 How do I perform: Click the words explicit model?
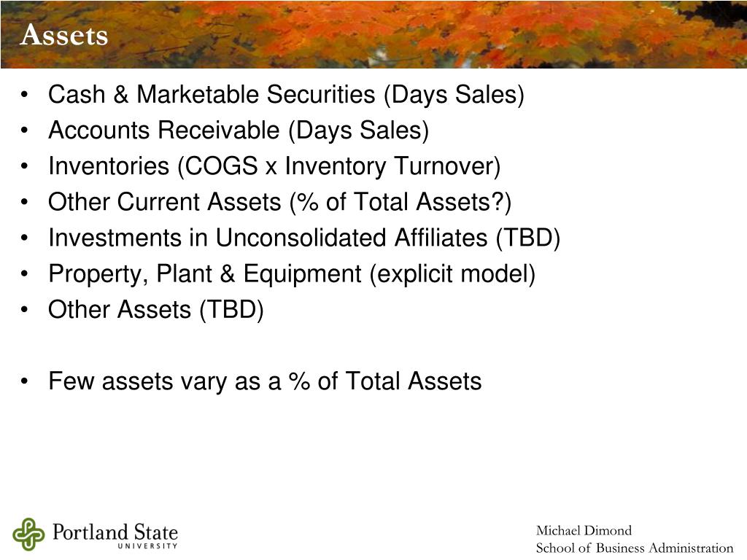click(452, 274)
